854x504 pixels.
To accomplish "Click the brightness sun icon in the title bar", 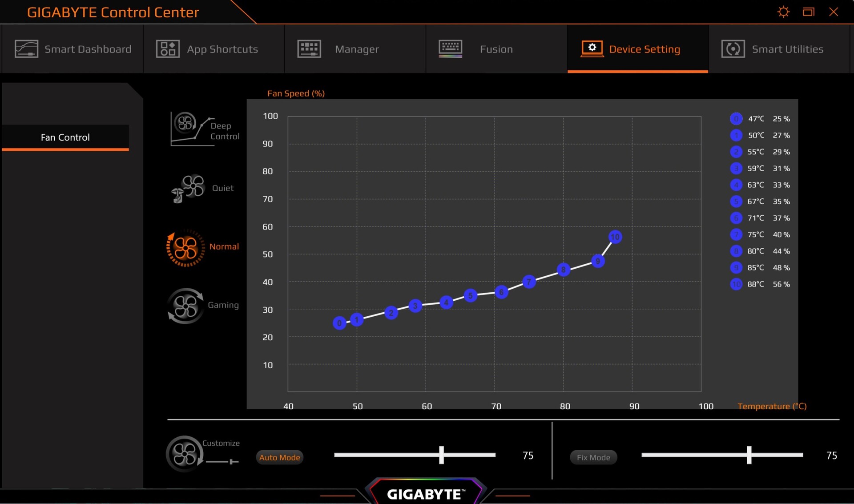I will coord(783,12).
